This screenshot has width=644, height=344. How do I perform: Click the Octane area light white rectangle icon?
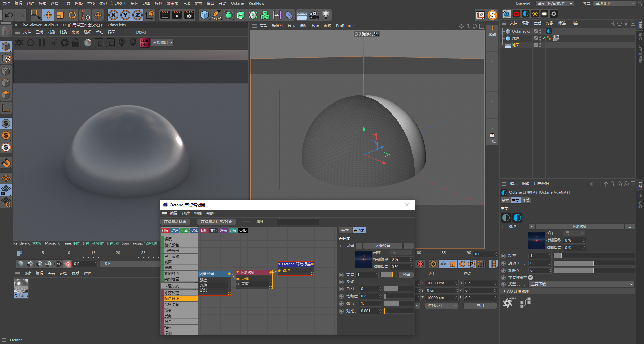[544, 14]
